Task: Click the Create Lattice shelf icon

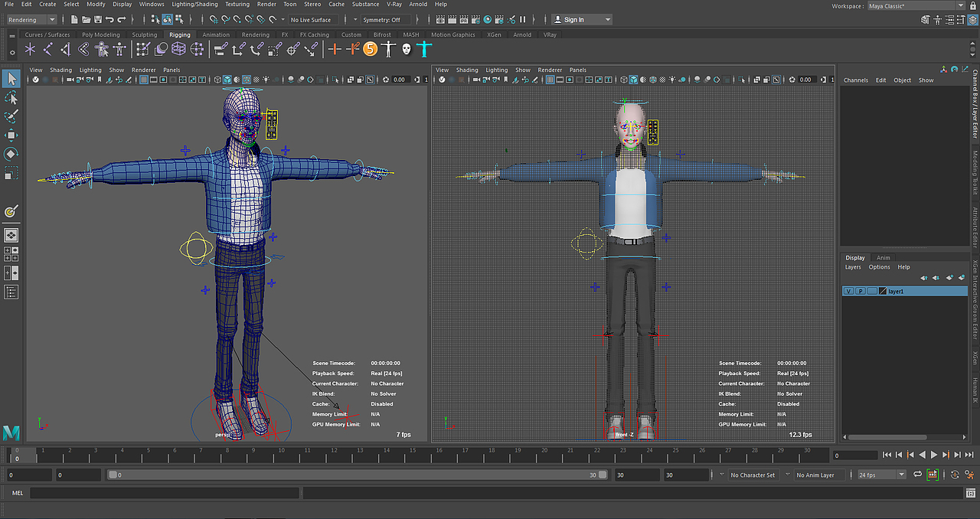Action: tap(178, 49)
